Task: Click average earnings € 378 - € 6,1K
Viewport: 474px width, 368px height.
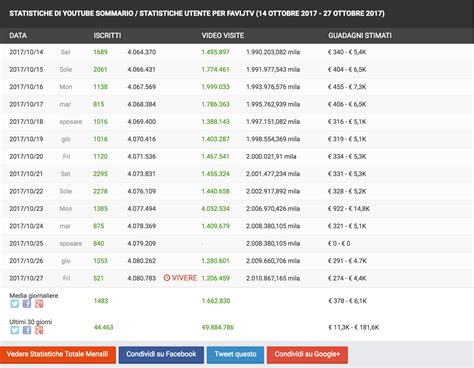Action: click(347, 301)
